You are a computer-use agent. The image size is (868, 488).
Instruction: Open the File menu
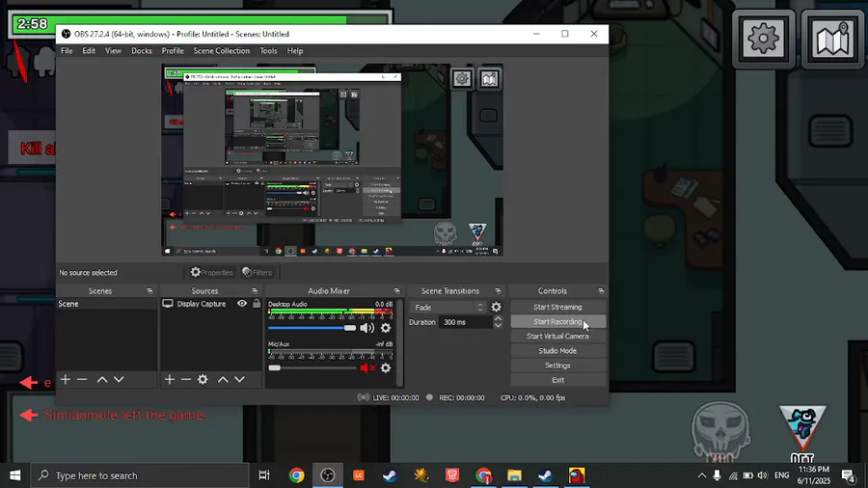click(x=67, y=51)
